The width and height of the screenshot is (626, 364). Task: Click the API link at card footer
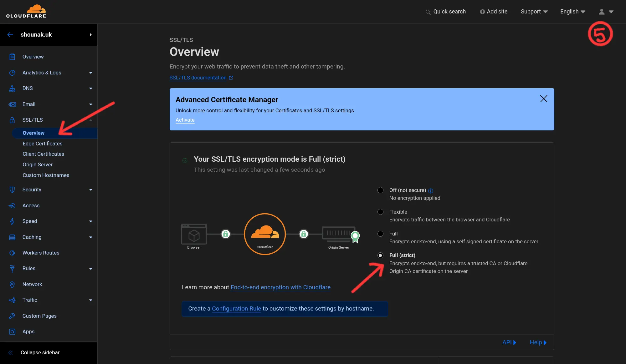click(509, 342)
